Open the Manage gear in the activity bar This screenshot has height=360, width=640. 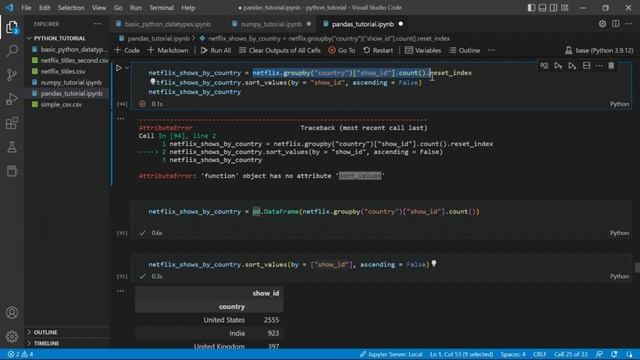click(12, 336)
